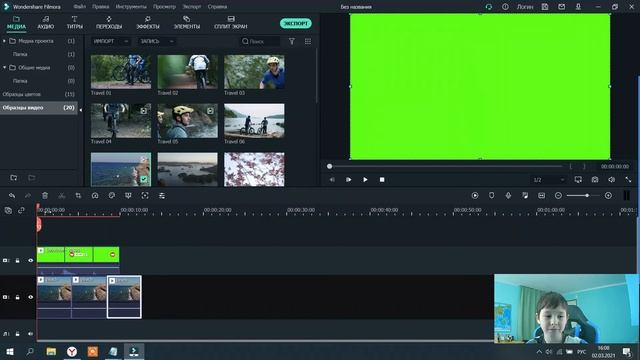Click the play next frame control
This screenshot has height=360, width=640.
click(x=349, y=180)
